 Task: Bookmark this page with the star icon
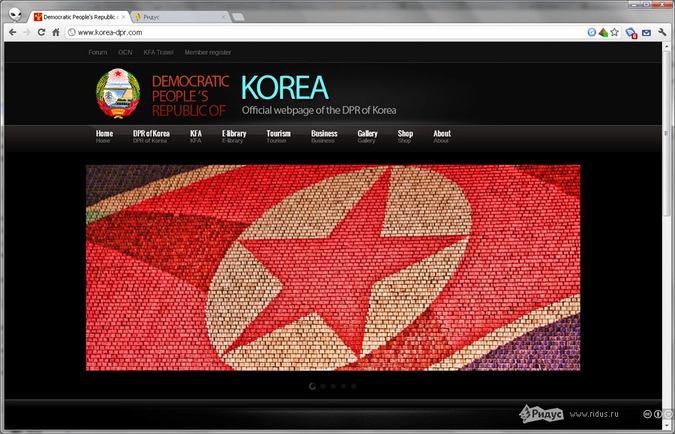[x=614, y=32]
